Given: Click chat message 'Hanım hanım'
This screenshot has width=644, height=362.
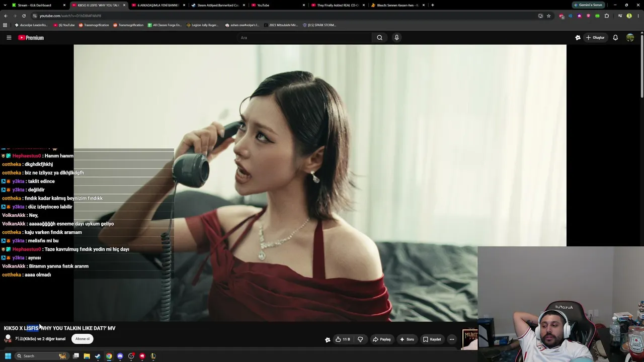Looking at the screenshot, I should 59,156.
